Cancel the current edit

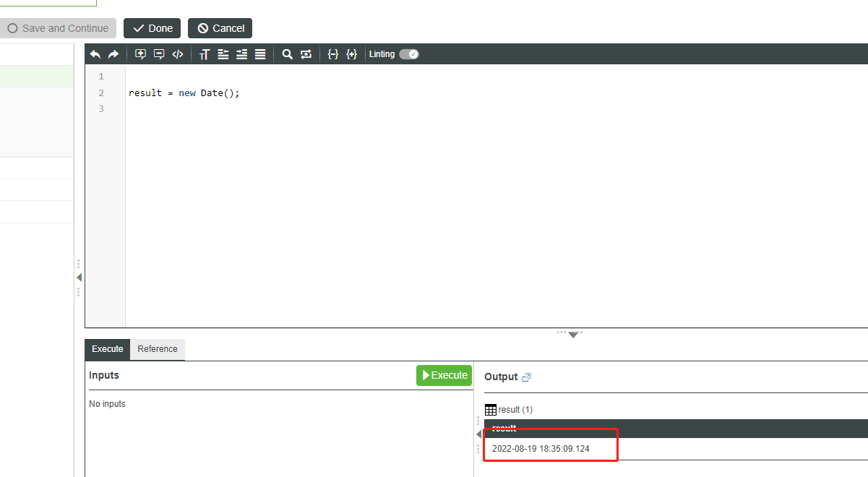220,28
